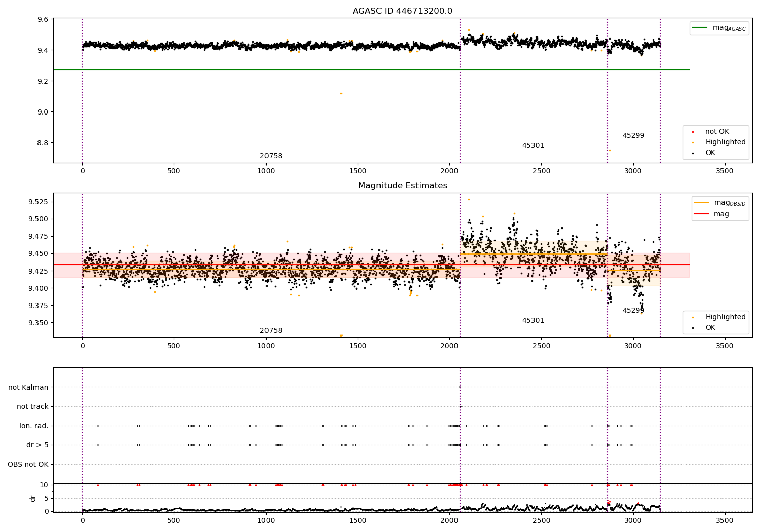Select the "not OK" legend entry
760x532 pixels.
point(717,132)
